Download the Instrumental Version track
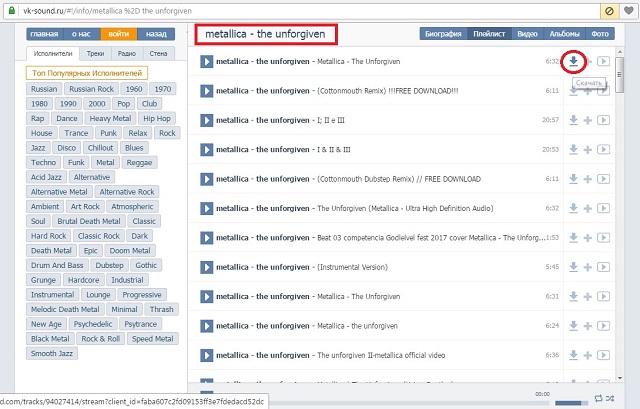The height and width of the screenshot is (409, 640). [573, 267]
